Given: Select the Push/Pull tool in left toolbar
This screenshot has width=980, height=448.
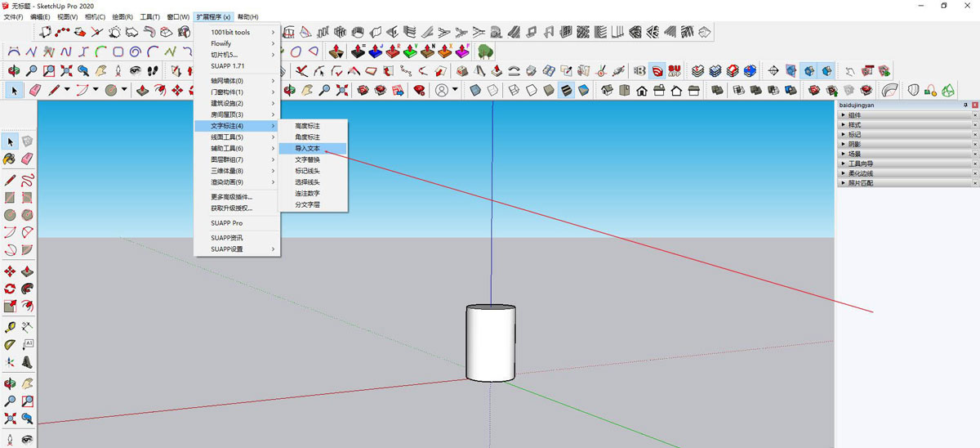Looking at the screenshot, I should point(27,271).
